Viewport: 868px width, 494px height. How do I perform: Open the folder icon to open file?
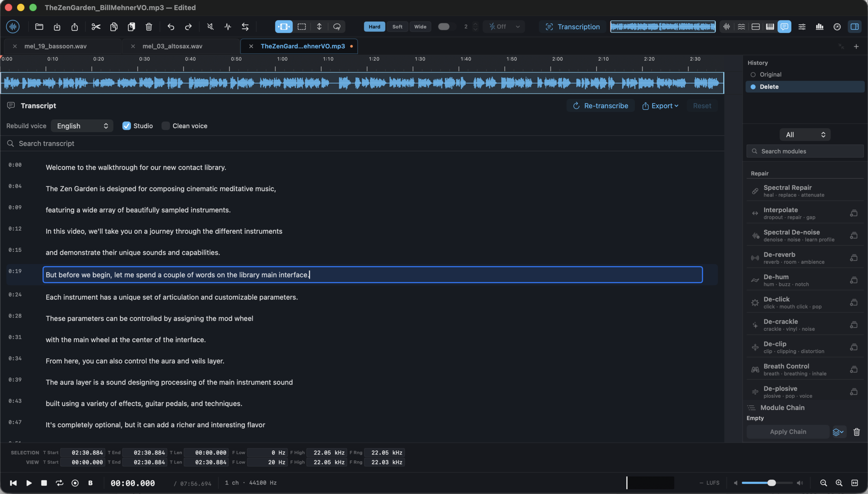tap(39, 26)
